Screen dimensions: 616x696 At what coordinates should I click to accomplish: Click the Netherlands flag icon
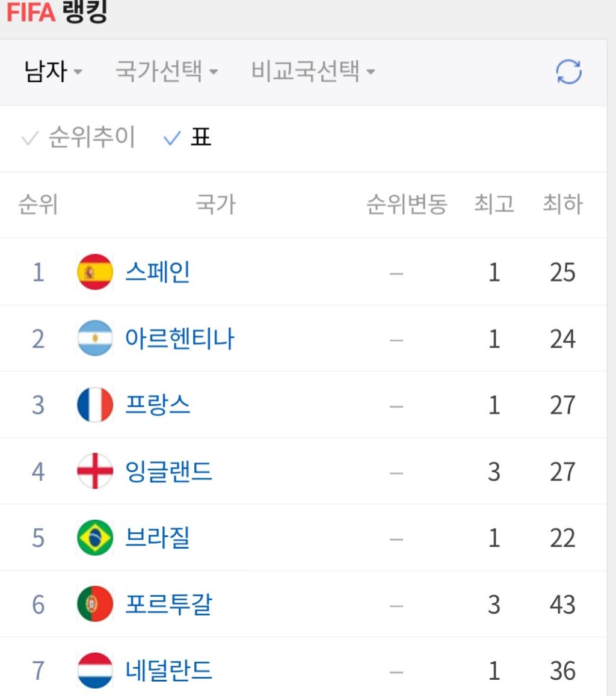coord(94,670)
